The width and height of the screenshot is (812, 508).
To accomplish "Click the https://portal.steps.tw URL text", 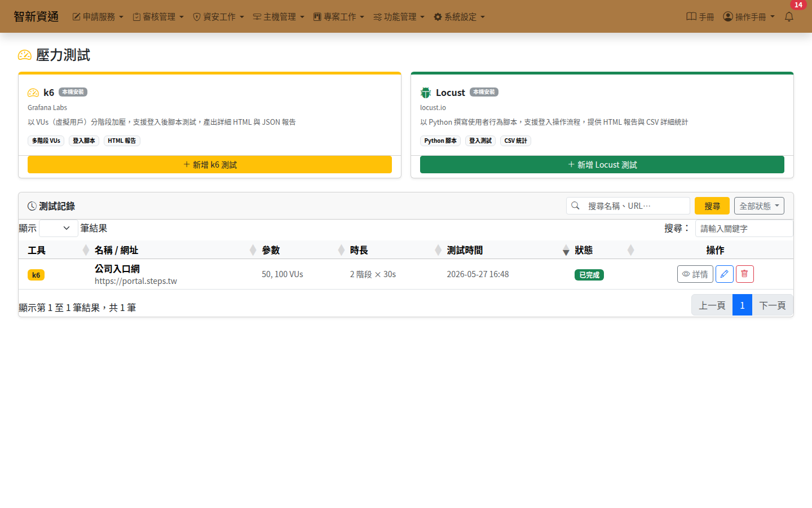I will tap(136, 281).
